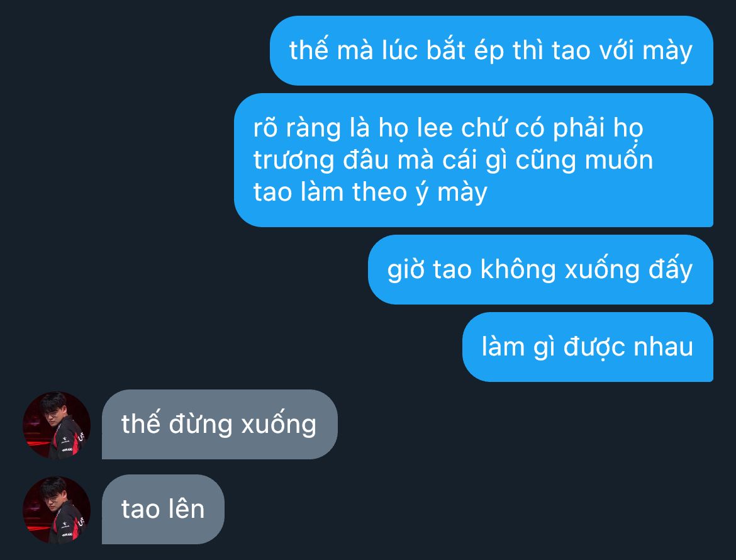Select the 'giờ tao không xuống đấy' bubble
This screenshot has width=736, height=560.
point(541,269)
